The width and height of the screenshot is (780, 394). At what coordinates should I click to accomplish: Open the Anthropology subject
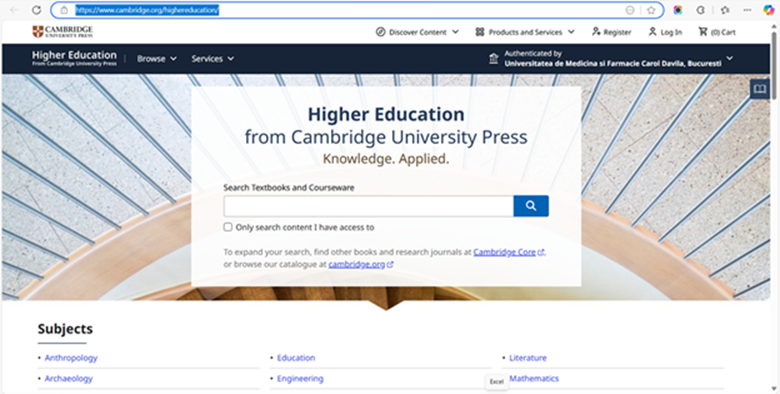click(71, 358)
